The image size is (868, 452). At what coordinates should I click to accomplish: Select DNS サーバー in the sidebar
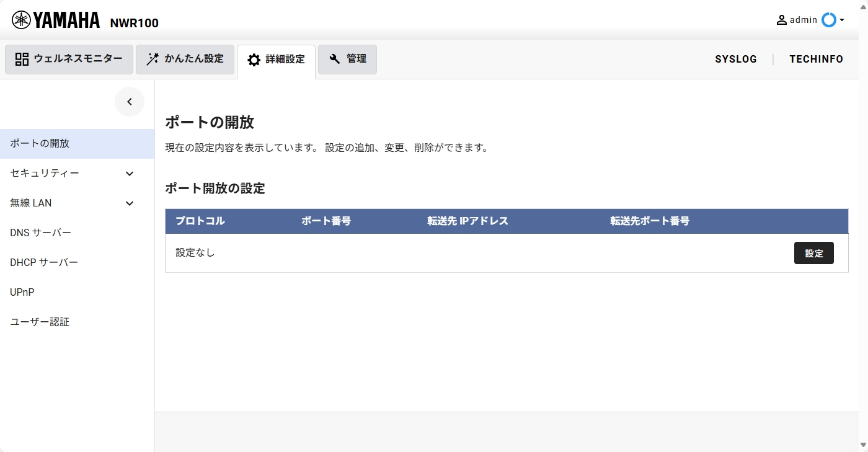(x=41, y=233)
